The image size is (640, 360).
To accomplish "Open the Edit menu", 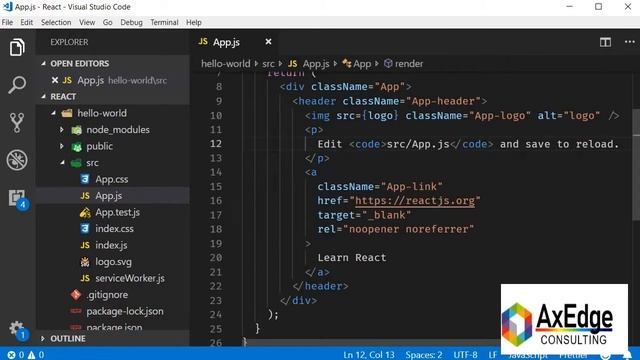I will click(27, 22).
